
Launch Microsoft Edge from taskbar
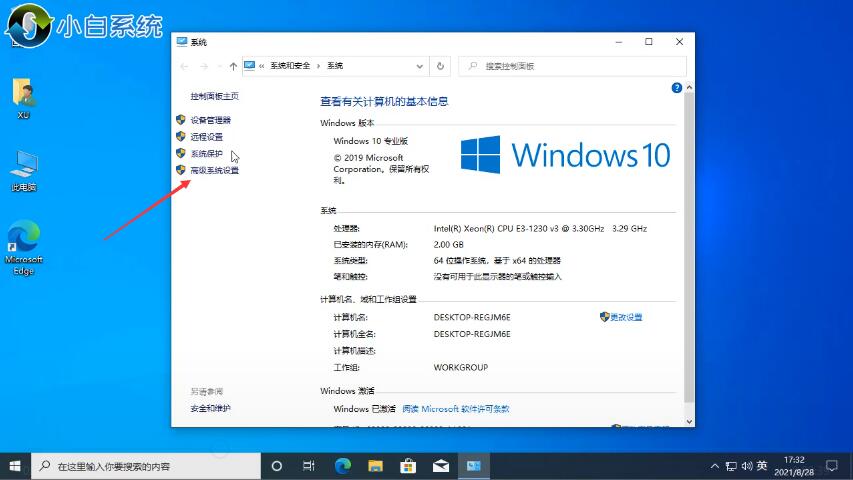(x=342, y=466)
